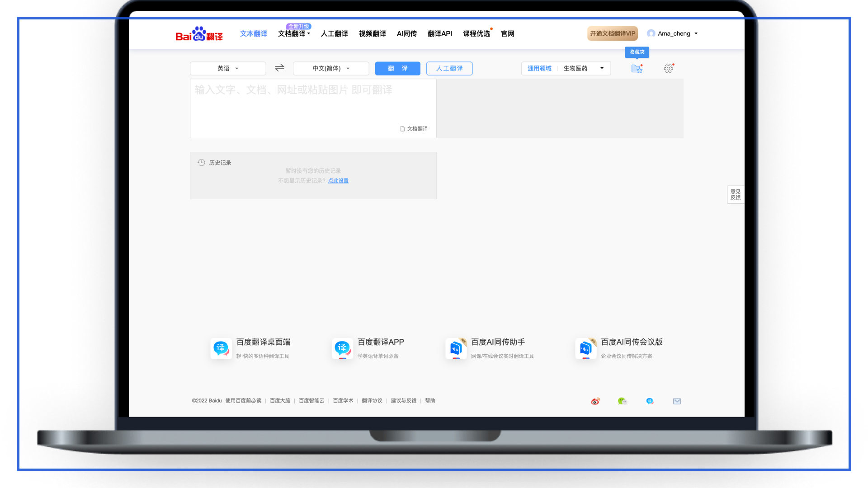Expand the source language 英语 dropdown
The height and width of the screenshot is (488, 868).
[x=228, y=68]
